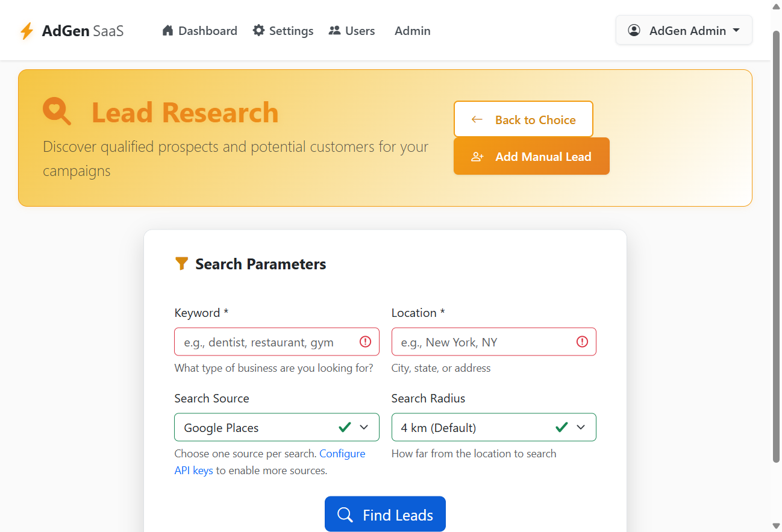This screenshot has height=532, width=782.
Task: Focus the Keyword input field
Action: 277,342
